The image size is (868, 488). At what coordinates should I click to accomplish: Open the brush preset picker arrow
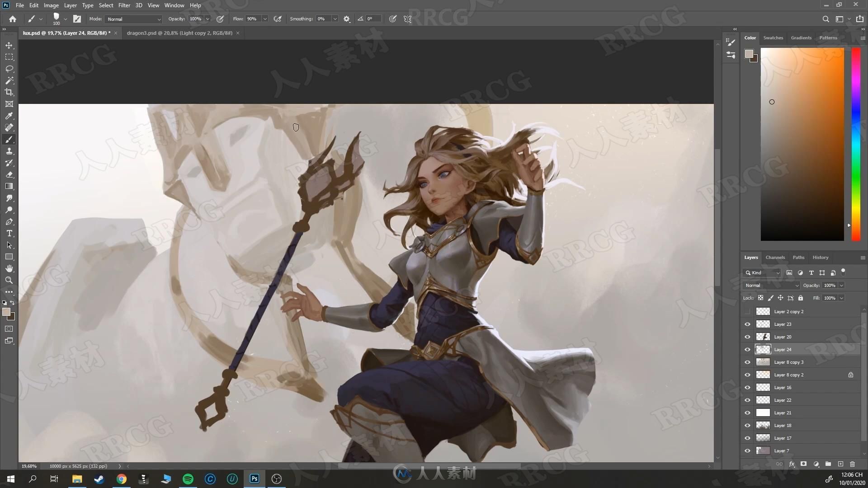66,19
